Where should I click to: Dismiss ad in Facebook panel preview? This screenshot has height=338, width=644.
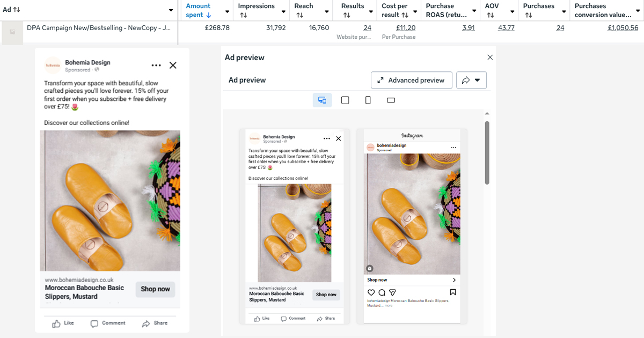pyautogui.click(x=338, y=138)
